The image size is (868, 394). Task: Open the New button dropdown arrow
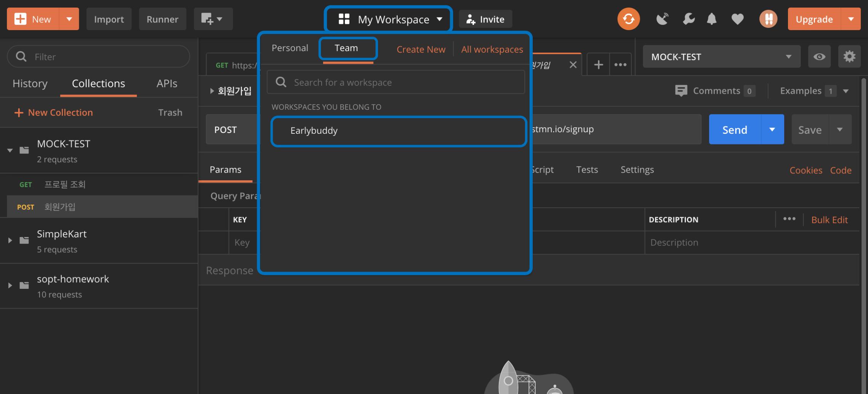(69, 19)
